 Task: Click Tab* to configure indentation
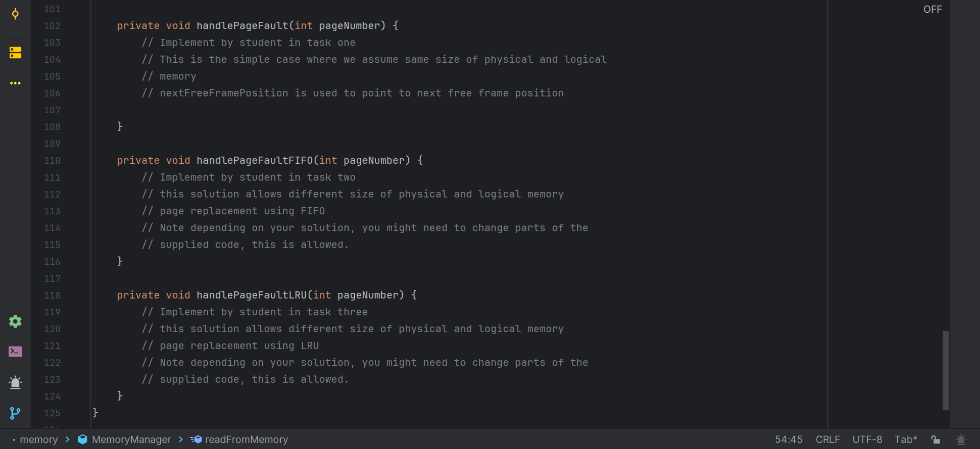[x=905, y=439]
